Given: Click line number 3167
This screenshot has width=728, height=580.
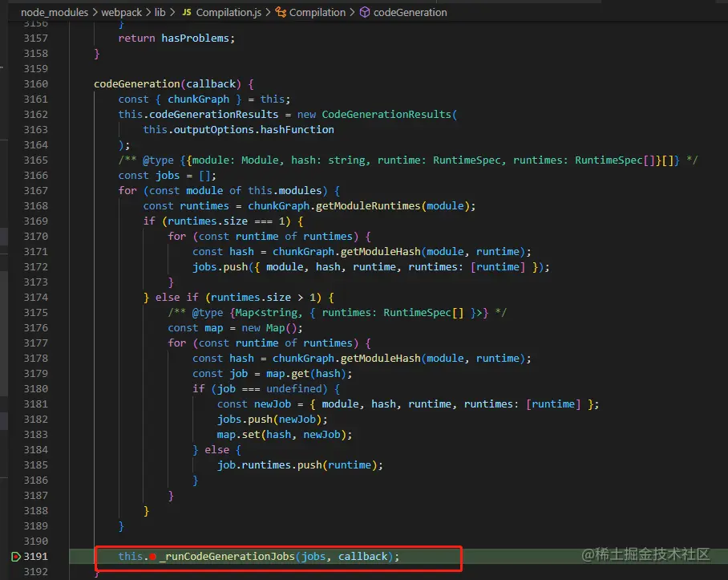Looking at the screenshot, I should coord(36,191).
